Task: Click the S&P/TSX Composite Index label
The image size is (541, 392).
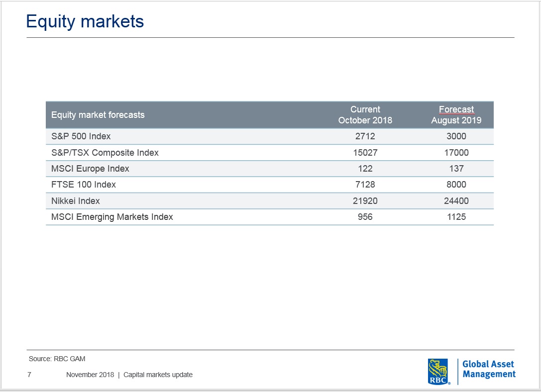Action: 105,153
